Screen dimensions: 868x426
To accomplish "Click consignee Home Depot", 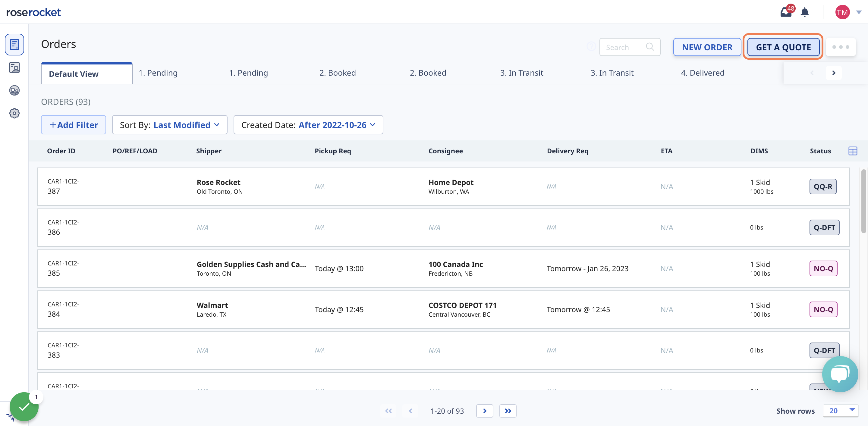I will click(451, 182).
